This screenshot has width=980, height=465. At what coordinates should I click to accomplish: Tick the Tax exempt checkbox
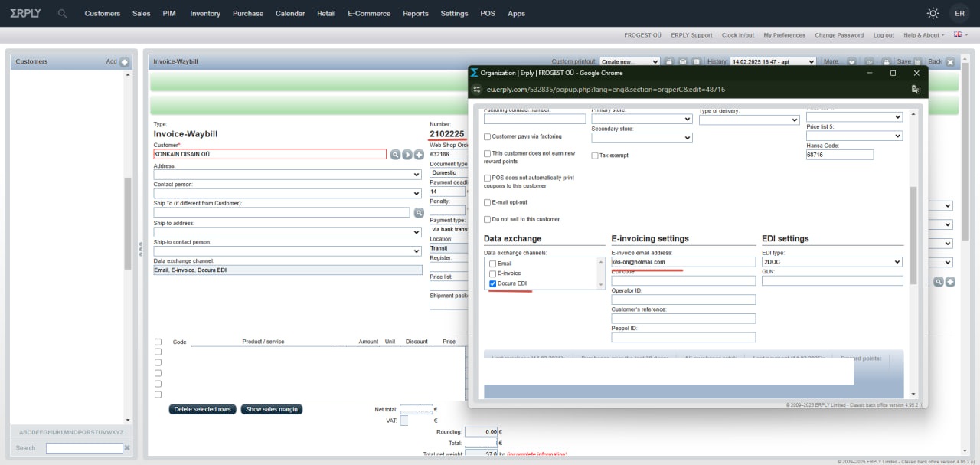click(595, 156)
